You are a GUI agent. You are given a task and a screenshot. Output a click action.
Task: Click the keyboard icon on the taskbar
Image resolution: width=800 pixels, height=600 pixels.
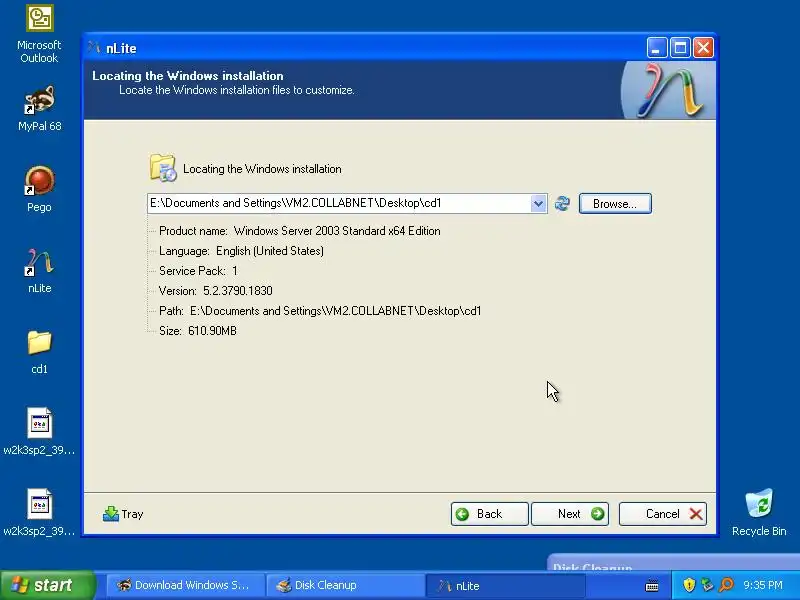[652, 586]
